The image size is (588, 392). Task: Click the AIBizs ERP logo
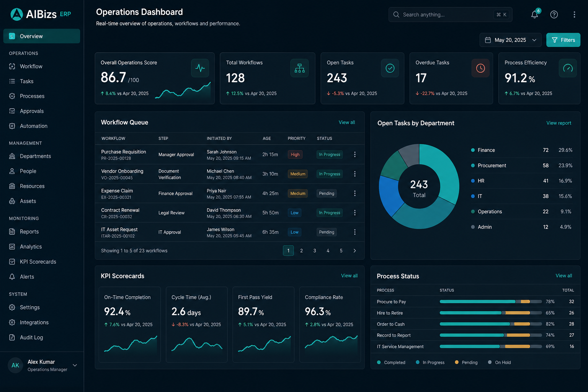click(41, 14)
